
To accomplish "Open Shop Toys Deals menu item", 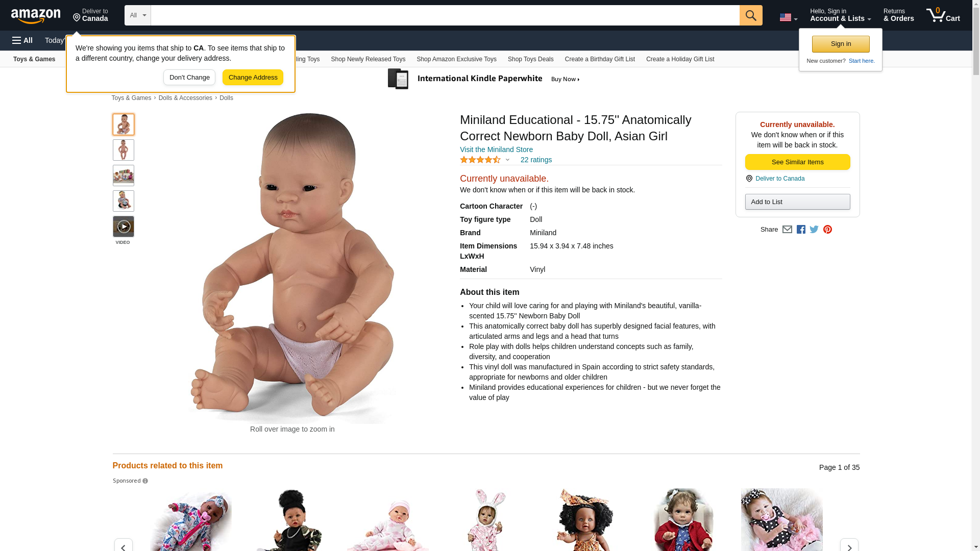I will [530, 59].
